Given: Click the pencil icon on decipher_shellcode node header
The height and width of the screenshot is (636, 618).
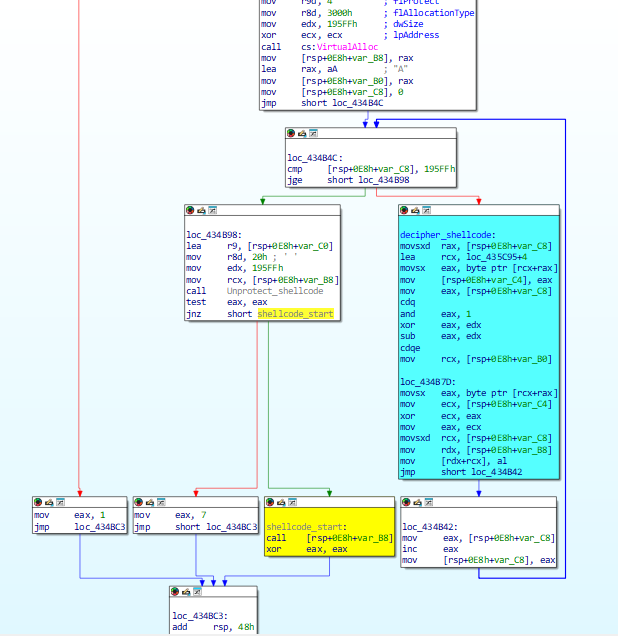Looking at the screenshot, I should 415,210.
